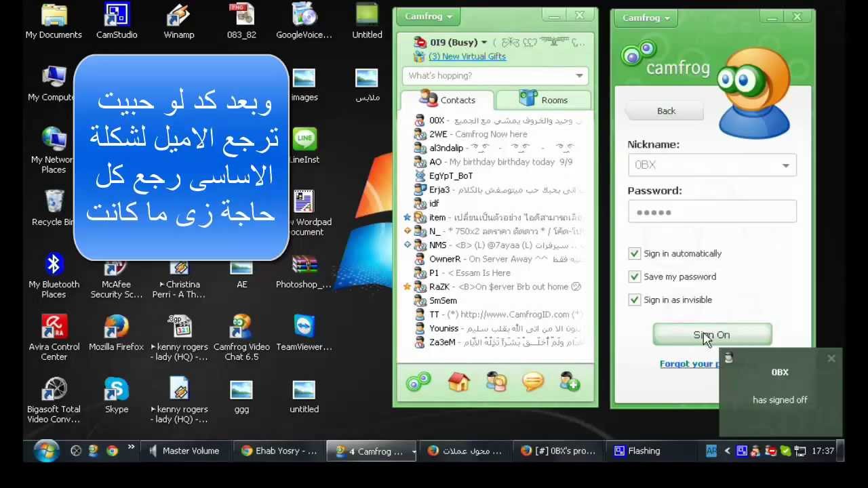Open Chrome quick launch icon in taskbar
The width and height of the screenshot is (868, 488).
[112, 451]
